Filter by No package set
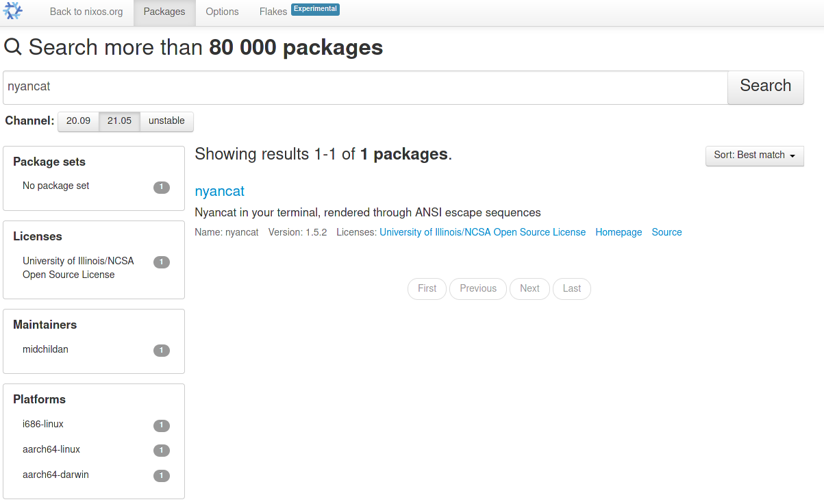824x504 pixels. 56,186
